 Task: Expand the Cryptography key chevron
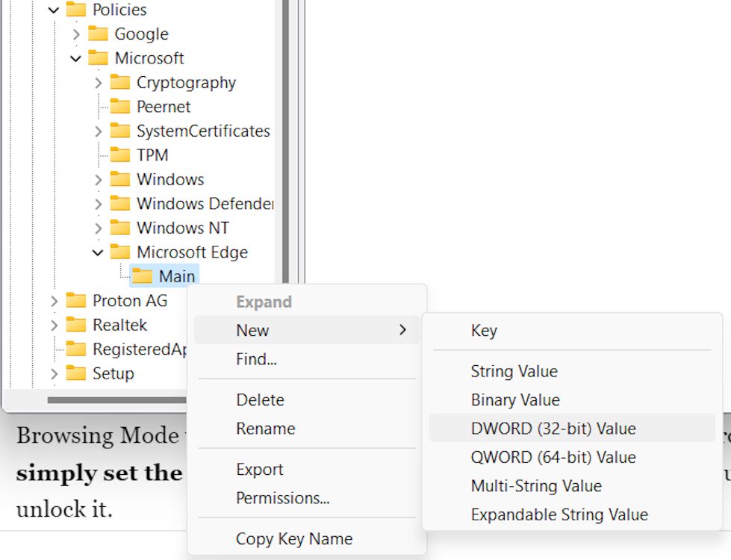pyautogui.click(x=98, y=83)
